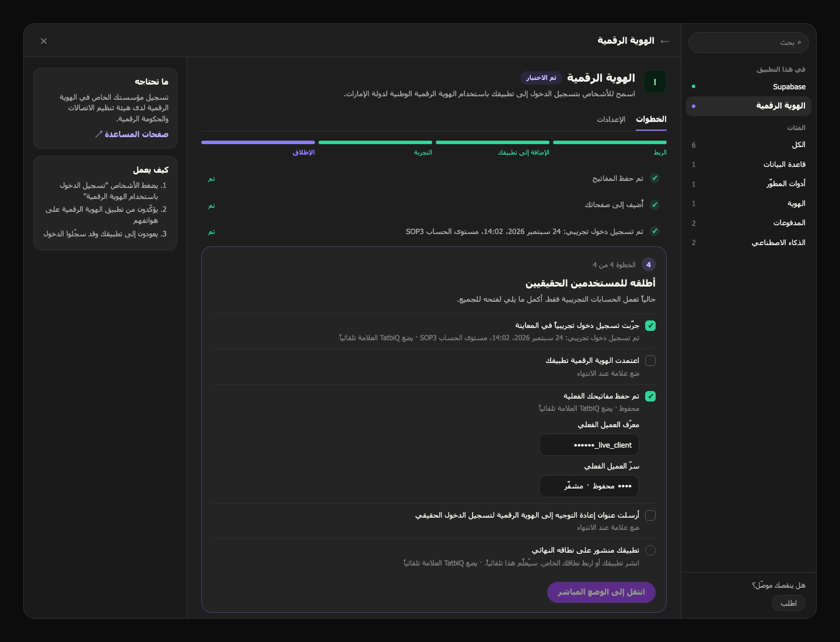Click the check icon beside أُضيف إلى صفحاتك
The image size is (840, 642).
coord(654,205)
